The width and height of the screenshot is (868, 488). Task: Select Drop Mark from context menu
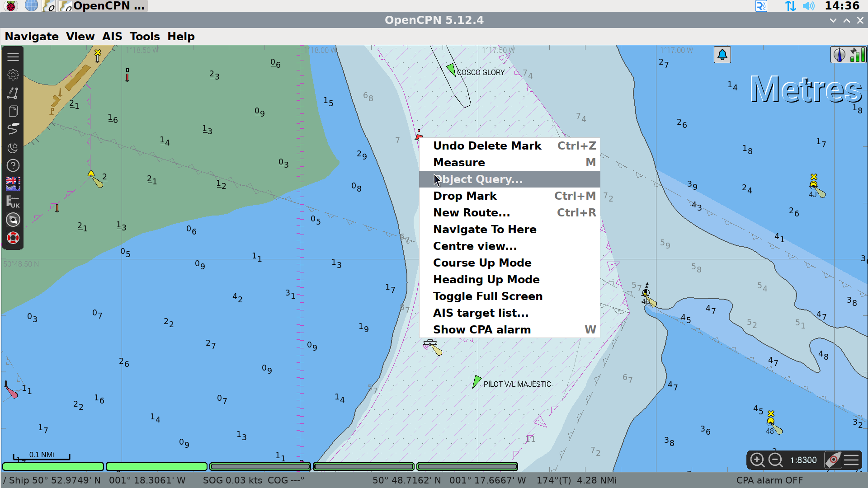coord(465,196)
